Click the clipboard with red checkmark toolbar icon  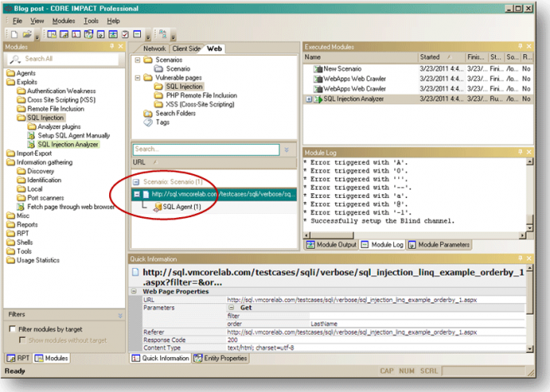click(x=125, y=34)
